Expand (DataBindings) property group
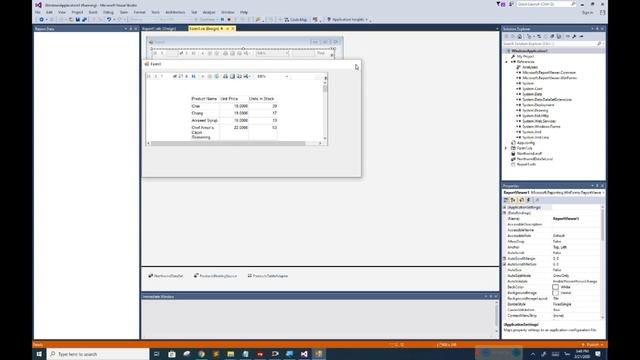640x360 pixels. click(505, 213)
